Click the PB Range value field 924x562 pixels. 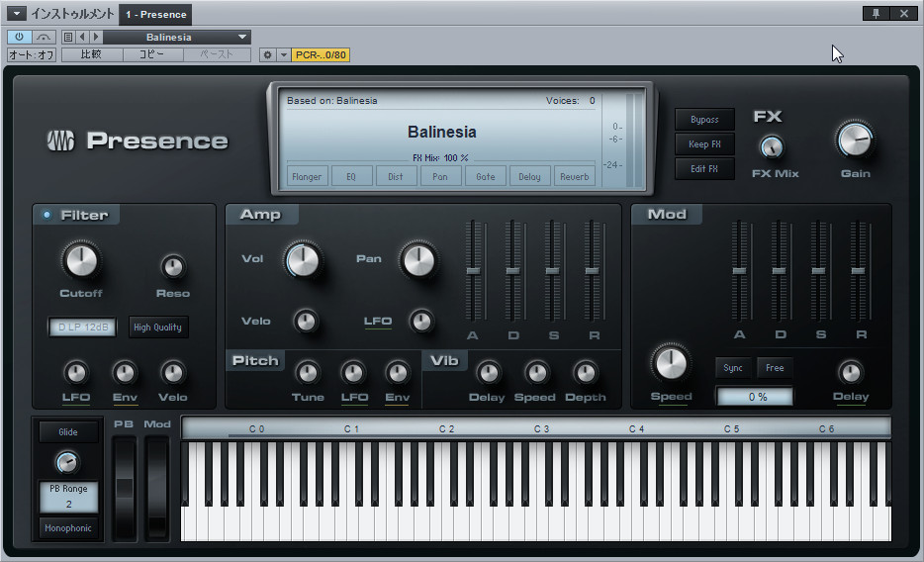(68, 497)
